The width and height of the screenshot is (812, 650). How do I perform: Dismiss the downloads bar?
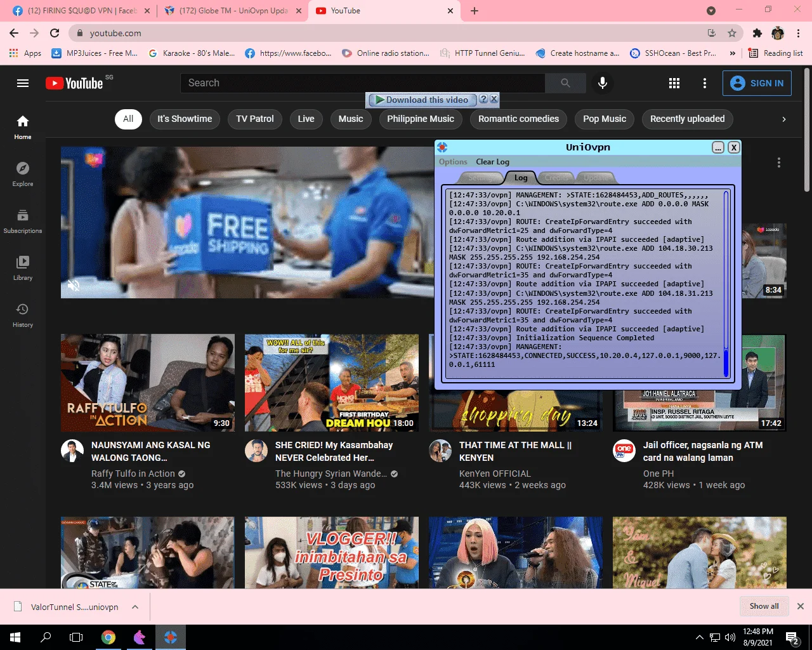click(801, 606)
